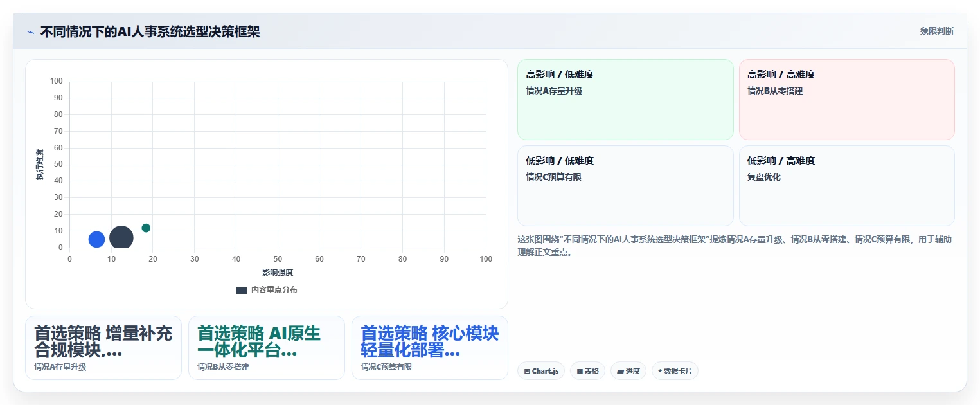Viewport: 980px width, 405px height.
Task: Click the Chart.js tag icon
Action: click(x=527, y=372)
